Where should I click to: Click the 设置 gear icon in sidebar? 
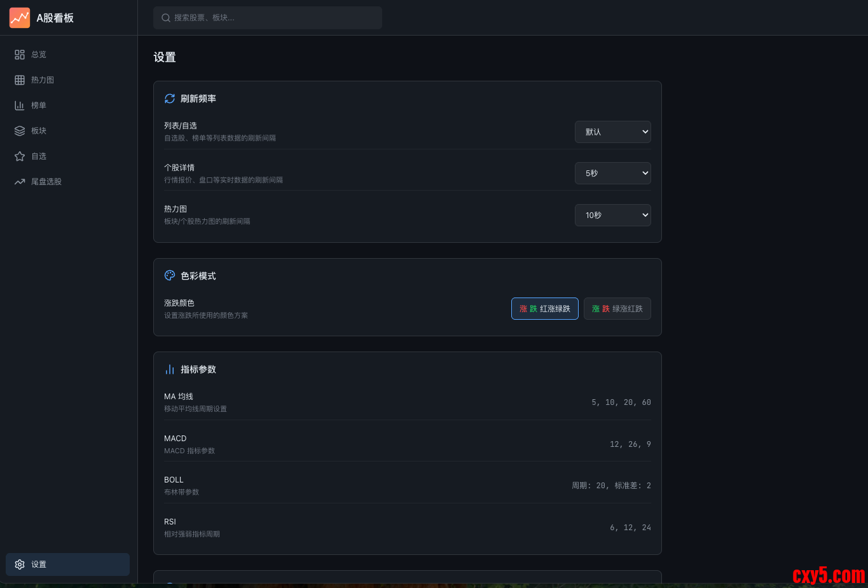(20, 564)
